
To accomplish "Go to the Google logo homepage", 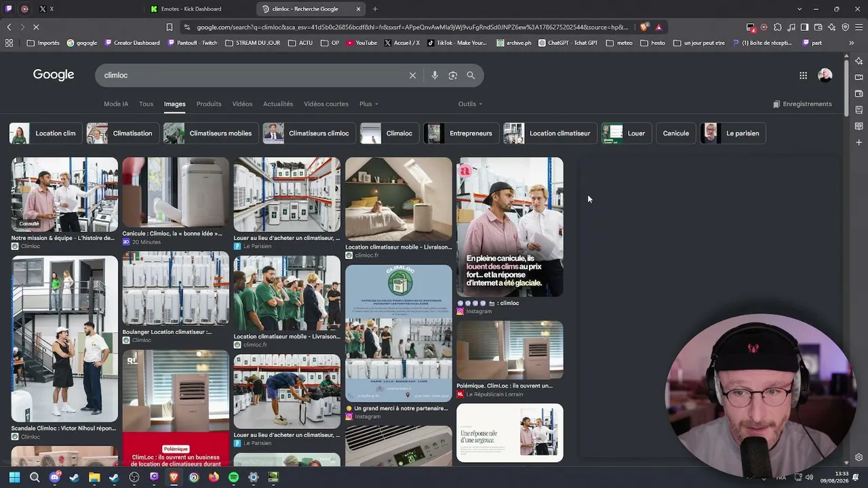I will pos(54,75).
